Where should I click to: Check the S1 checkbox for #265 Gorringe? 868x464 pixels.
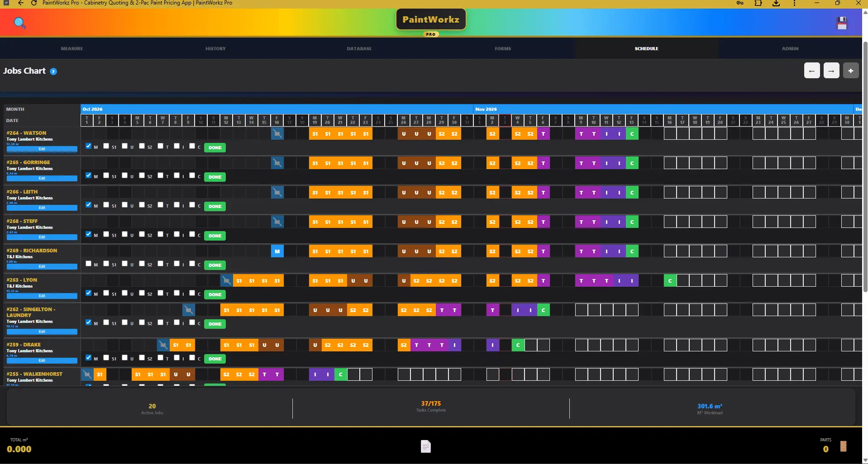point(106,175)
